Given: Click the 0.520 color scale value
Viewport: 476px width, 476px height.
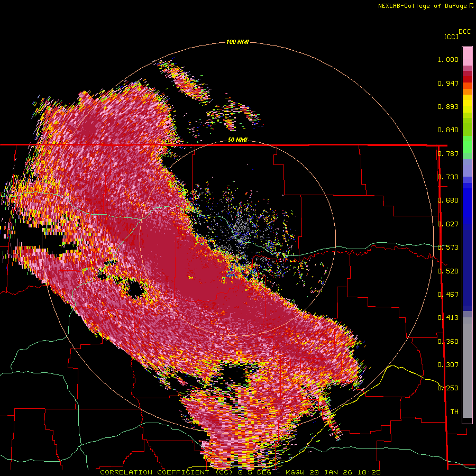Looking at the screenshot, I should (x=448, y=271).
